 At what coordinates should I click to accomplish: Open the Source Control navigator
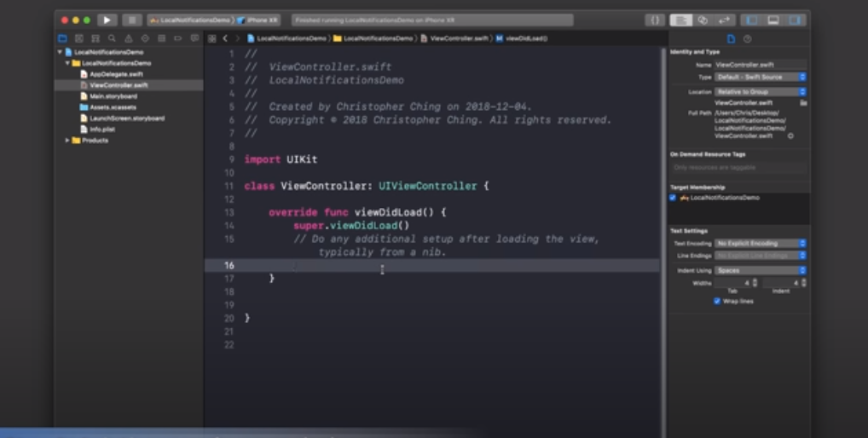coord(79,38)
